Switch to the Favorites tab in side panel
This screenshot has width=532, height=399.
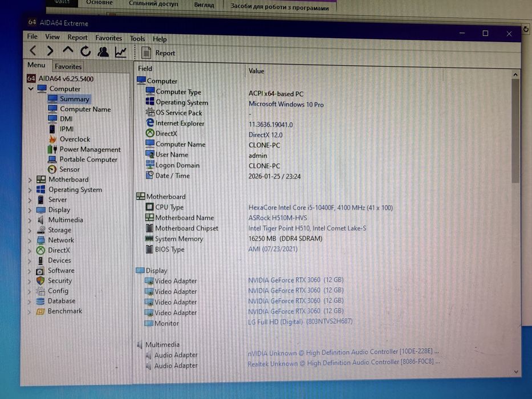point(68,67)
